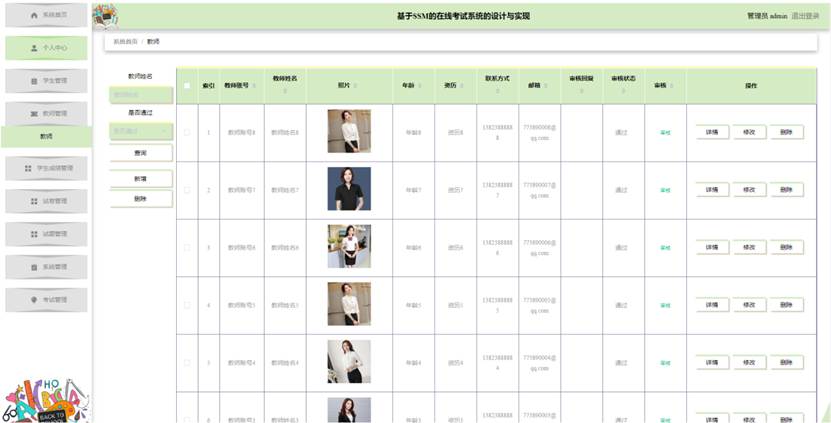
Task: Click 管理员 admin user label
Action: (767, 16)
